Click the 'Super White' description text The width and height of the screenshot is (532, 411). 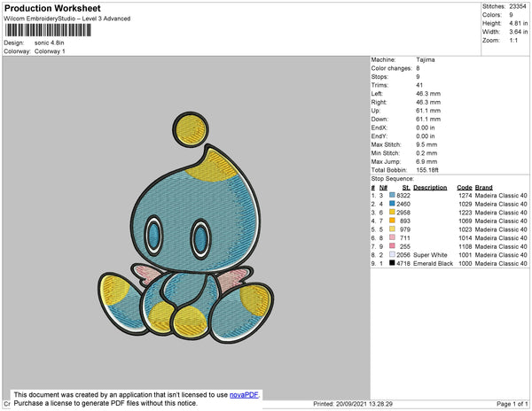pos(430,255)
